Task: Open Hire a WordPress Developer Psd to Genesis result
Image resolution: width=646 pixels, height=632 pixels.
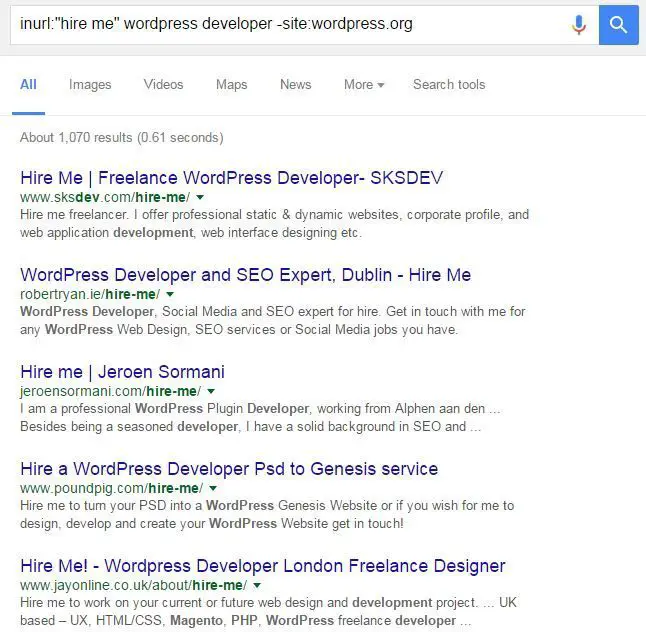Action: point(229,469)
